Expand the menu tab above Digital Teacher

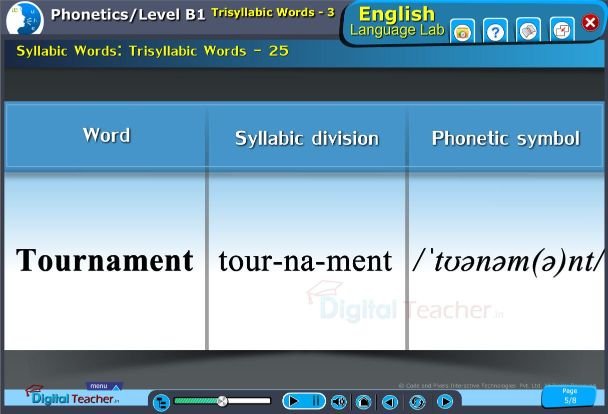pos(104,386)
